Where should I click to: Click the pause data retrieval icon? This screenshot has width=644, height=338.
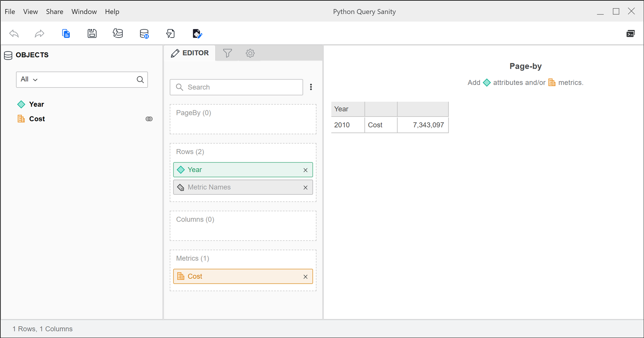[144, 34]
